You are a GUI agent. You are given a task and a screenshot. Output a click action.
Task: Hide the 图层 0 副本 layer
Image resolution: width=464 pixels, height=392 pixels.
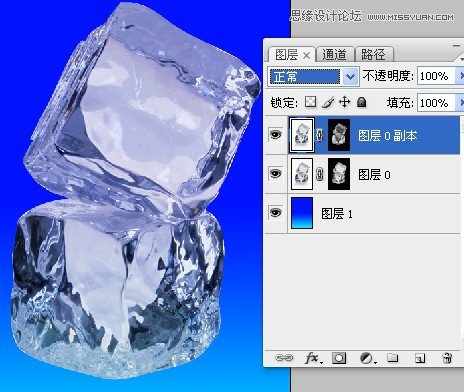(275, 135)
